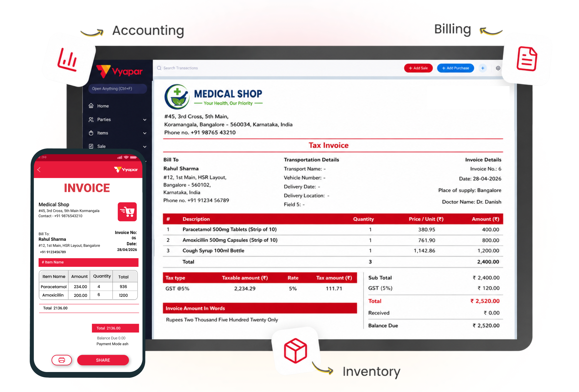Click the round blue plus icon
Image resolution: width=579 pixels, height=392 pixels.
tap(483, 68)
